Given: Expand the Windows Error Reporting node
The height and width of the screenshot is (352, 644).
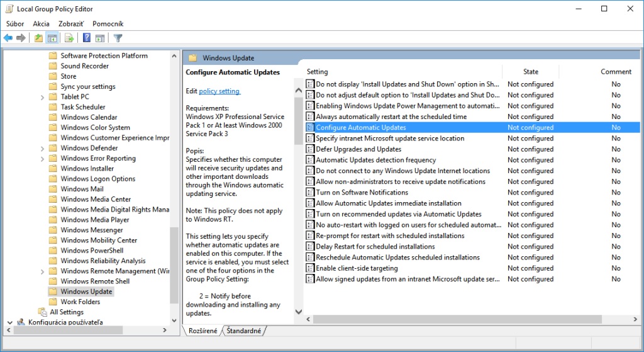Looking at the screenshot, I should (42, 159).
